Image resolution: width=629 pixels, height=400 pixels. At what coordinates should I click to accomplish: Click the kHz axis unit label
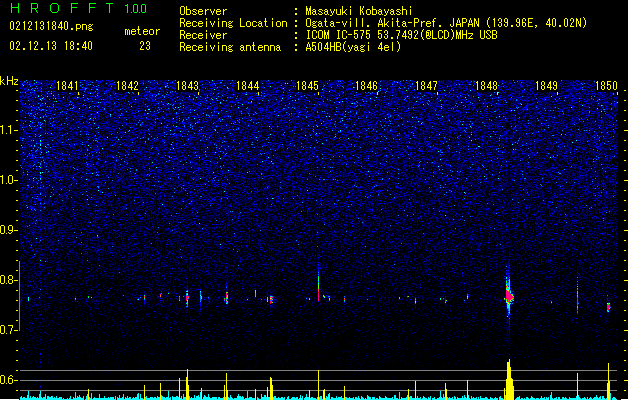pyautogui.click(x=9, y=81)
